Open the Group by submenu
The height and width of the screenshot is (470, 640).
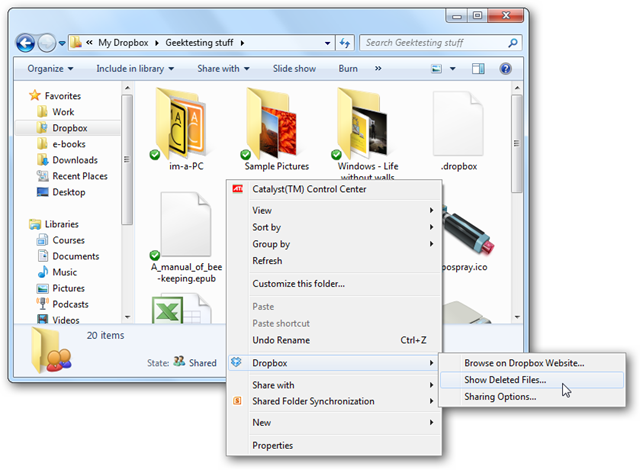coord(334,244)
